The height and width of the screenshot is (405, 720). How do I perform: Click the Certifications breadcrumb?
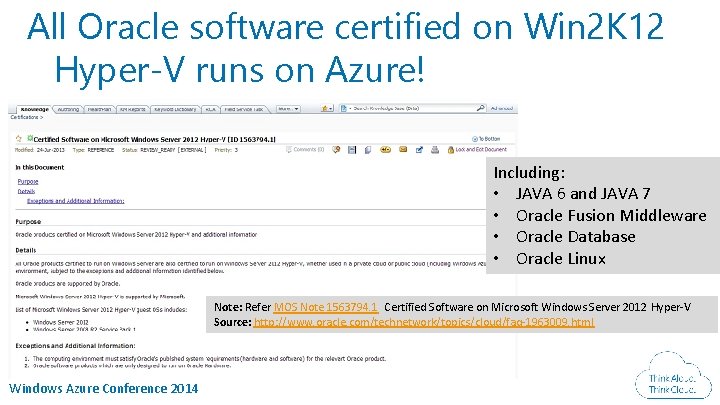pos(27,117)
